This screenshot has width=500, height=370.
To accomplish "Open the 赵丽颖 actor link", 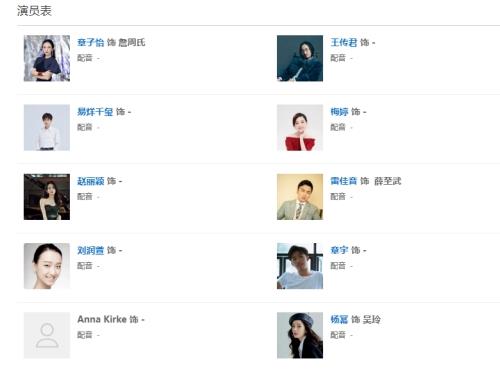I will point(91,181).
